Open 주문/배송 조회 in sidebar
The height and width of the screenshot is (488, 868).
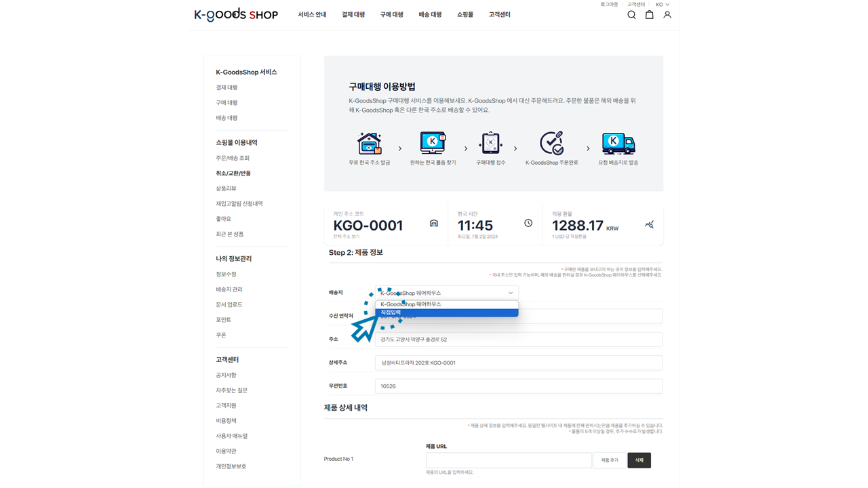pyautogui.click(x=233, y=158)
